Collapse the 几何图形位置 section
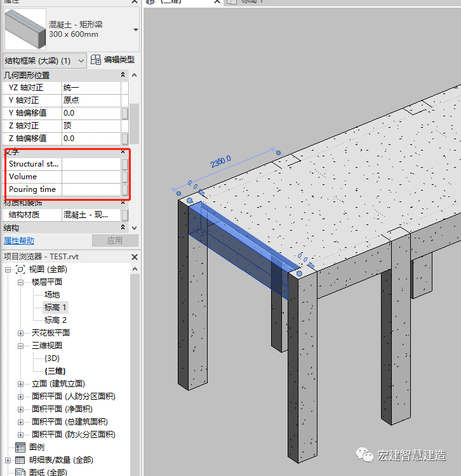Image resolution: width=461 pixels, height=476 pixels. [x=123, y=75]
